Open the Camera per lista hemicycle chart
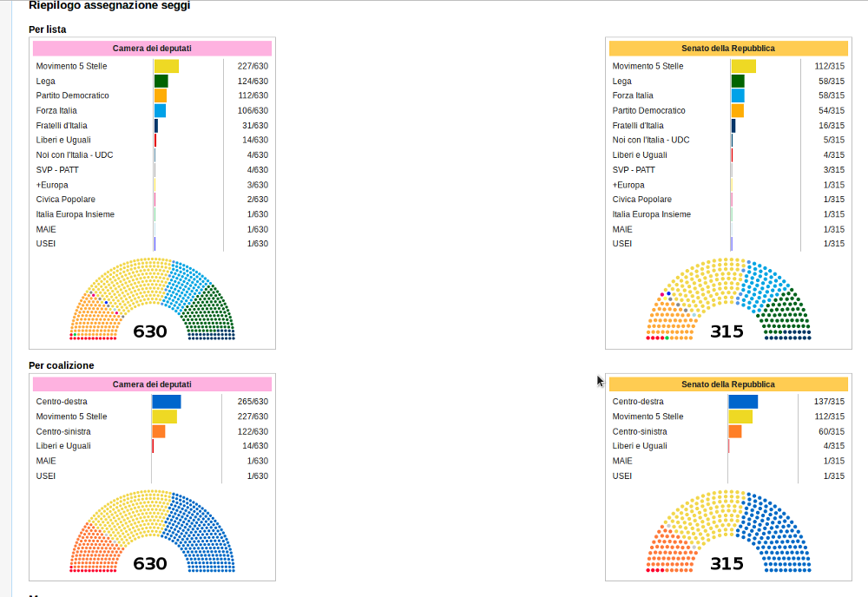The height and width of the screenshot is (597, 868). tap(152, 299)
